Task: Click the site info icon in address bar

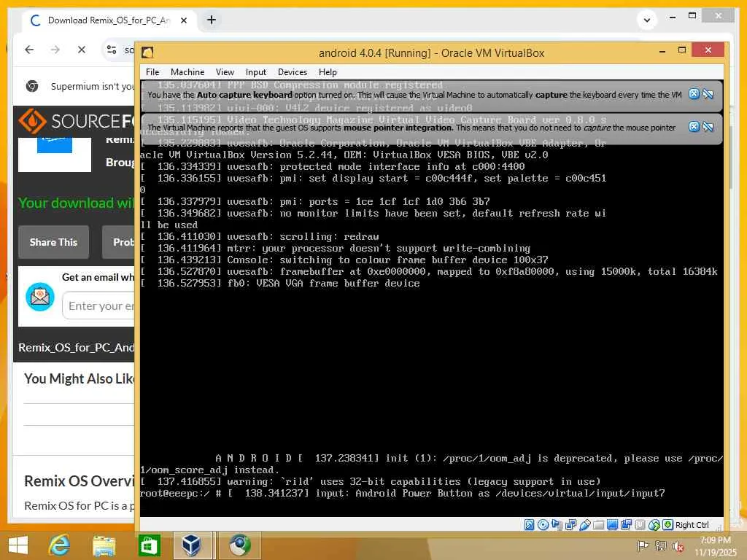Action: tap(112, 50)
